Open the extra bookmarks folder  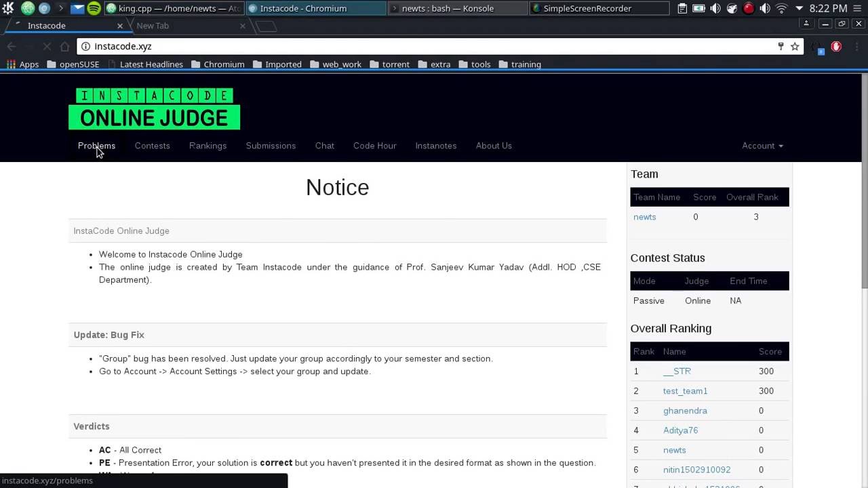(434, 64)
